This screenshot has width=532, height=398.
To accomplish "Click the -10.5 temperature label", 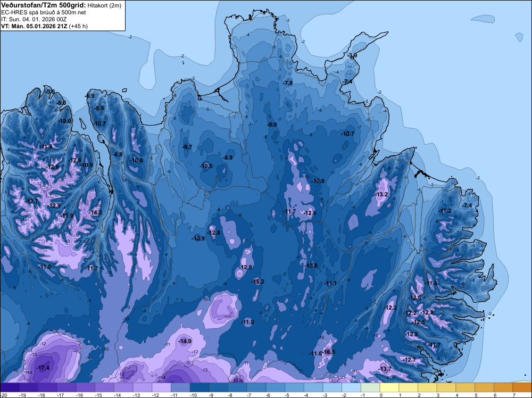I will [x=206, y=166].
